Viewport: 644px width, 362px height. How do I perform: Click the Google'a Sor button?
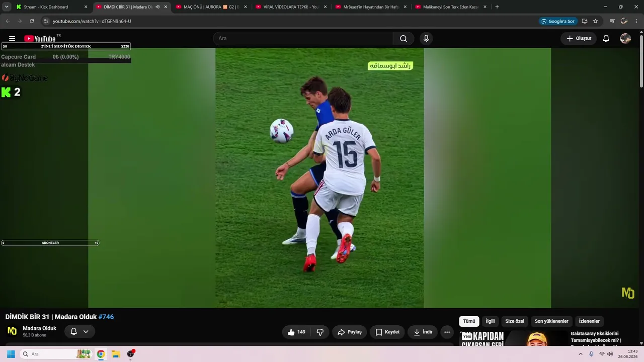pyautogui.click(x=557, y=21)
